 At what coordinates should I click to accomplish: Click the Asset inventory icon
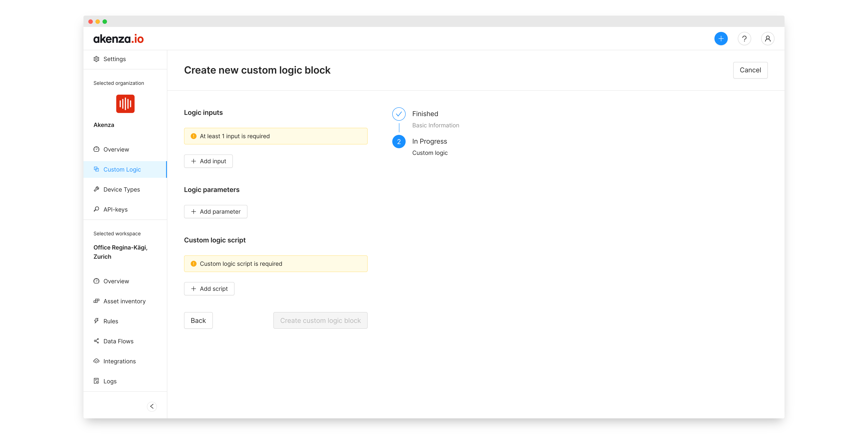pyautogui.click(x=96, y=301)
